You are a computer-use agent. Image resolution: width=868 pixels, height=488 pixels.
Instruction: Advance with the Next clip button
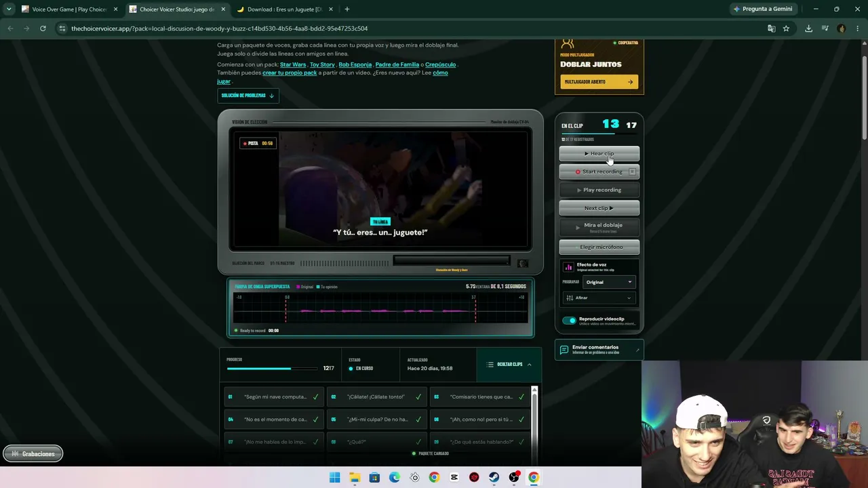599,208
